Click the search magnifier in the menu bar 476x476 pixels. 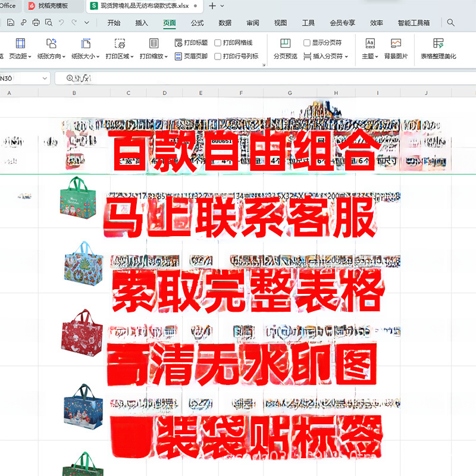[x=451, y=23]
